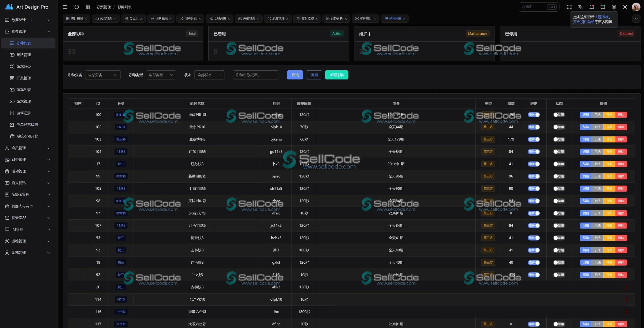
Task: Toggle 禁用 status switch for 河北快3
Action: pos(559,238)
